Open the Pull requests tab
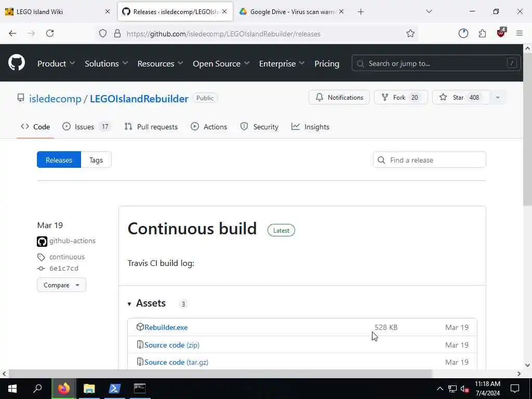Viewport: 532px width, 399px height. pyautogui.click(x=151, y=127)
